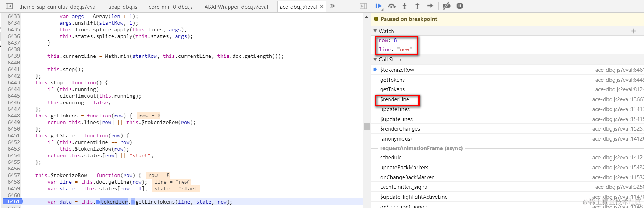Switch to core-min-0-dbg.js tab

click(x=171, y=7)
